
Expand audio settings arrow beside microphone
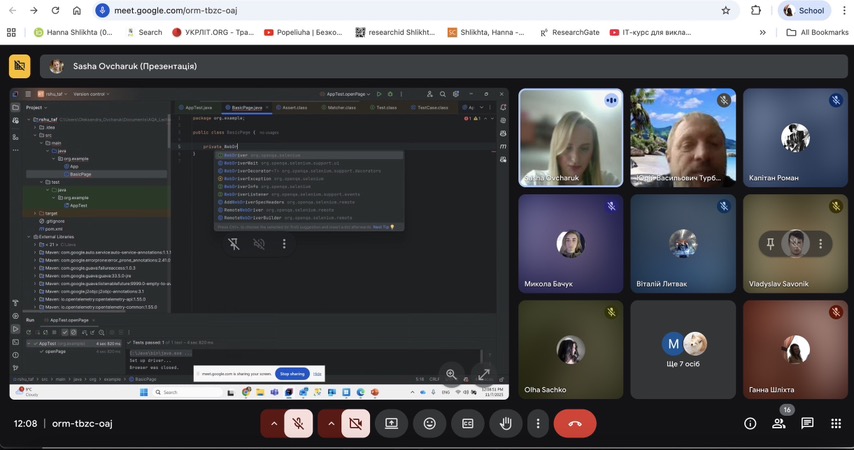273,423
